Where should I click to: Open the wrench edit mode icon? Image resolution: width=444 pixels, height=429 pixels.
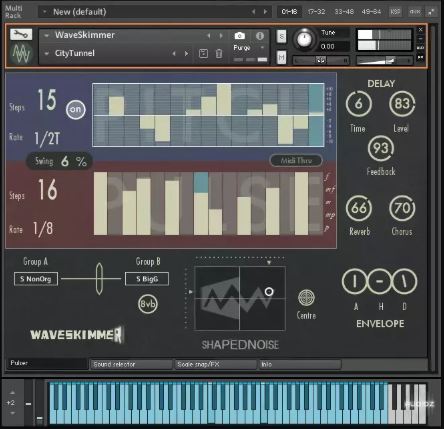tap(21, 34)
